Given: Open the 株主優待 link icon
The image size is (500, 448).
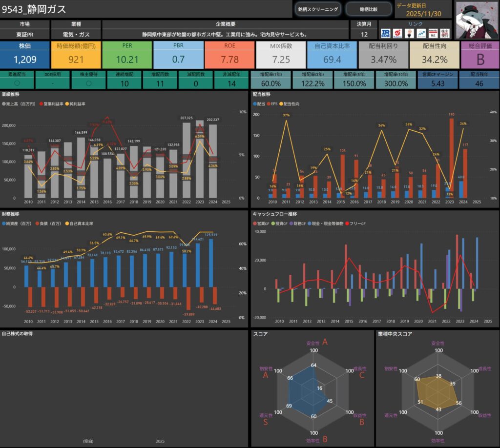Looking at the screenshot, I should (x=445, y=33).
